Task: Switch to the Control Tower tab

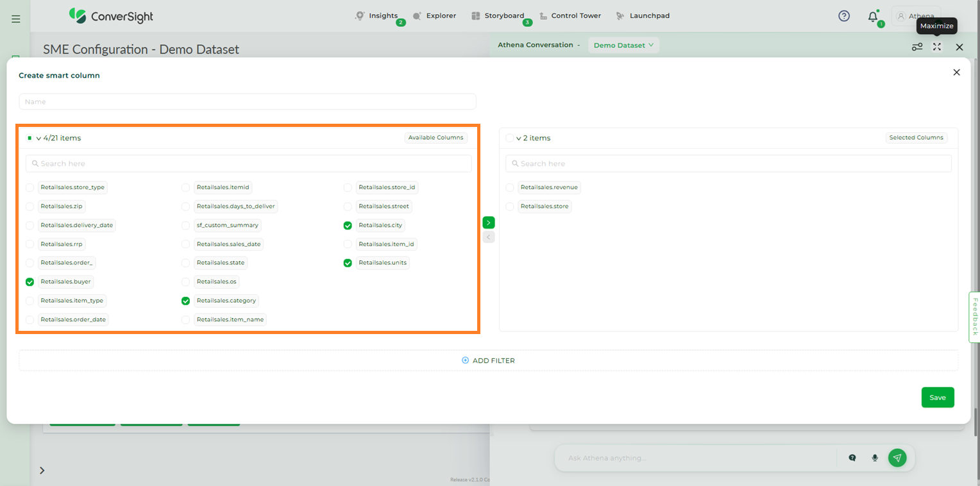Action: click(570, 16)
